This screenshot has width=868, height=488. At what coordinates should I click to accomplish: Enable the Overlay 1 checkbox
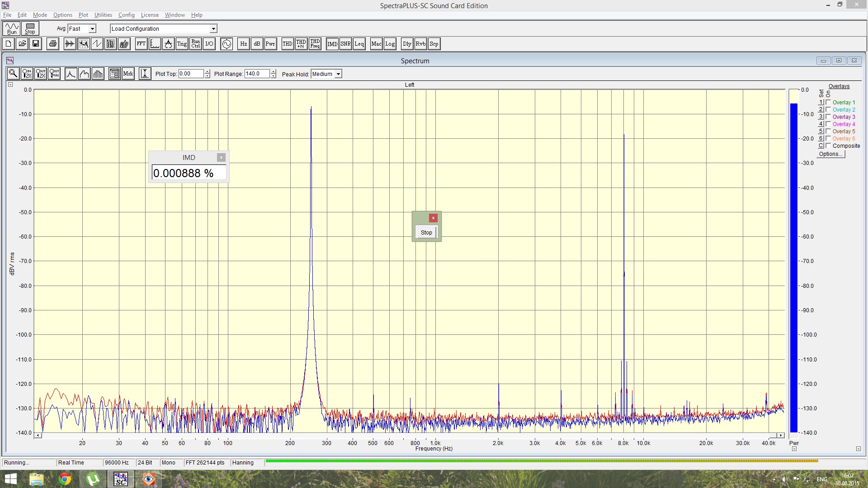tap(828, 103)
